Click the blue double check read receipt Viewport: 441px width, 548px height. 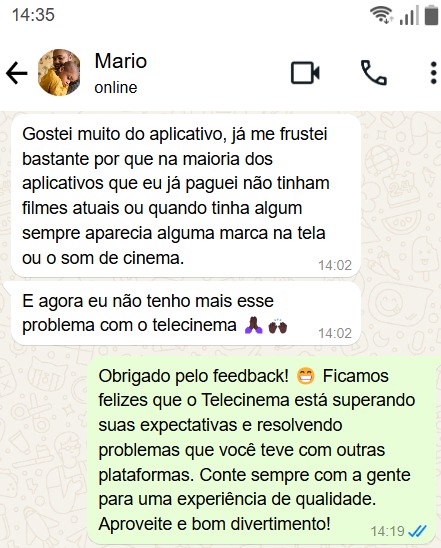click(x=417, y=532)
